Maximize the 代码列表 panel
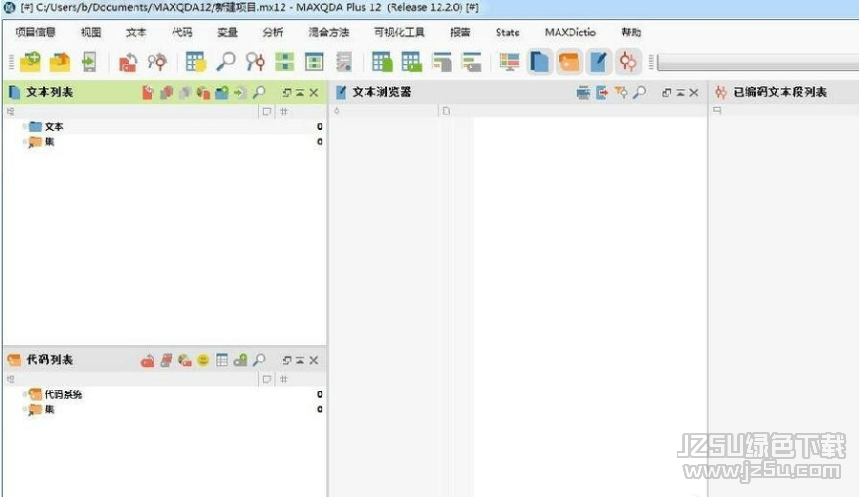 (x=300, y=361)
